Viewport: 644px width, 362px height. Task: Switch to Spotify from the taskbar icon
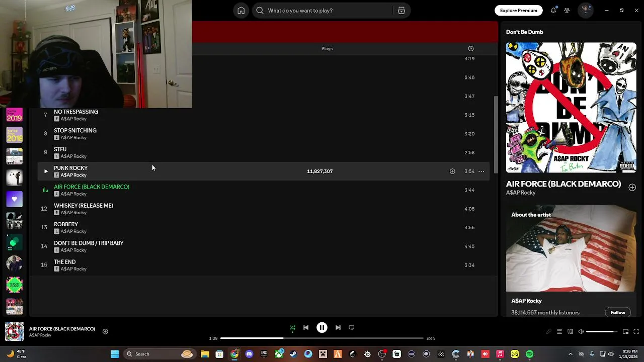530,354
